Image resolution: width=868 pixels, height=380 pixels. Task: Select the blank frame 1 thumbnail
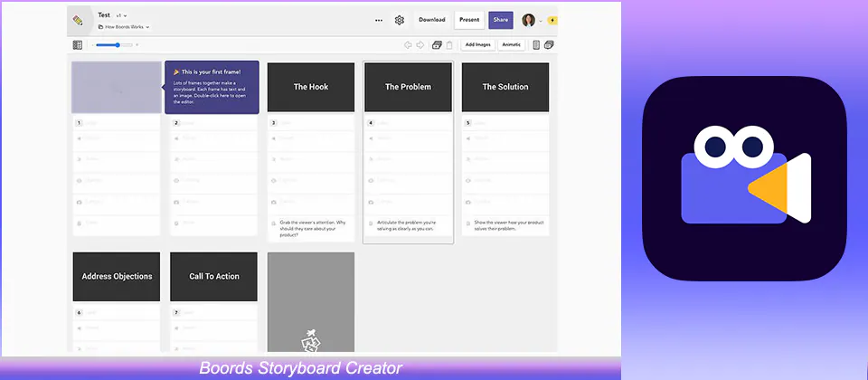click(117, 87)
